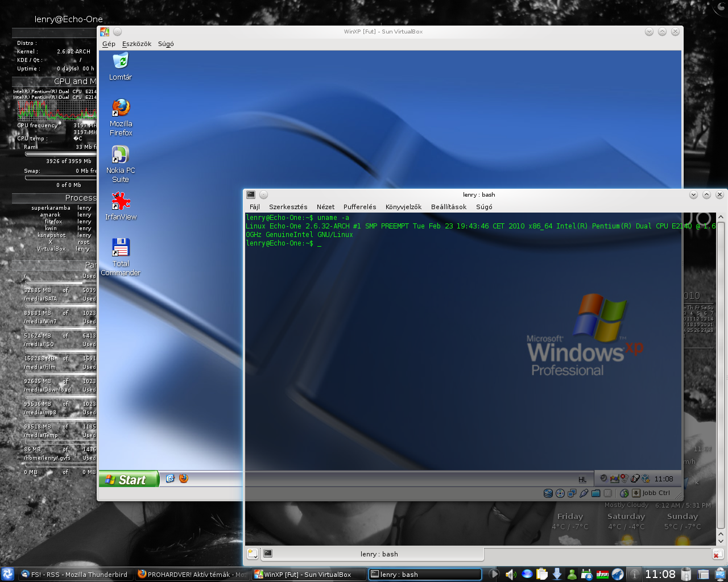Screen dimensions: 728x582
Task: Click the XP tray volume speaker icon
Action: click(x=603, y=479)
